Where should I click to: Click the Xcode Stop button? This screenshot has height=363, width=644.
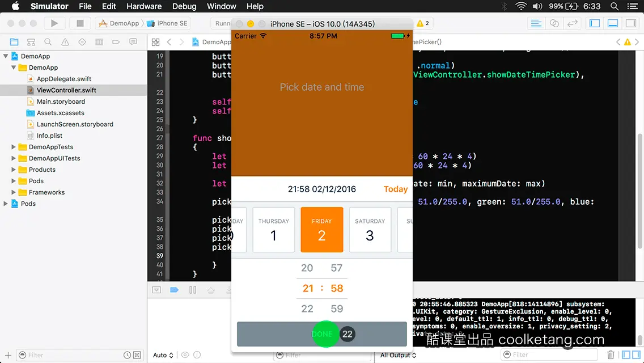[x=80, y=23]
